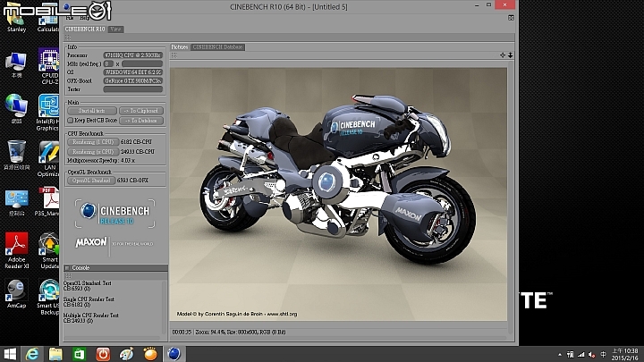Open the File menu
644x362 pixels.
(70, 18)
